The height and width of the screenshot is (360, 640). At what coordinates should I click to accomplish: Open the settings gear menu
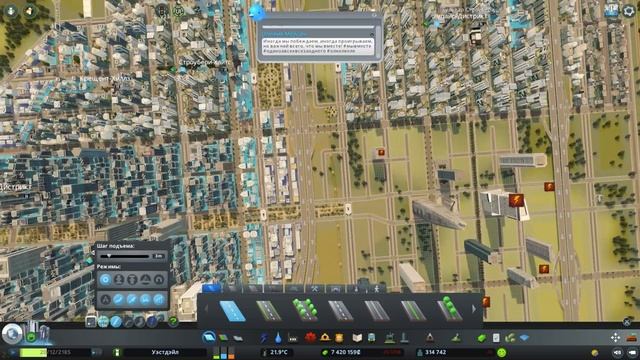point(629,11)
